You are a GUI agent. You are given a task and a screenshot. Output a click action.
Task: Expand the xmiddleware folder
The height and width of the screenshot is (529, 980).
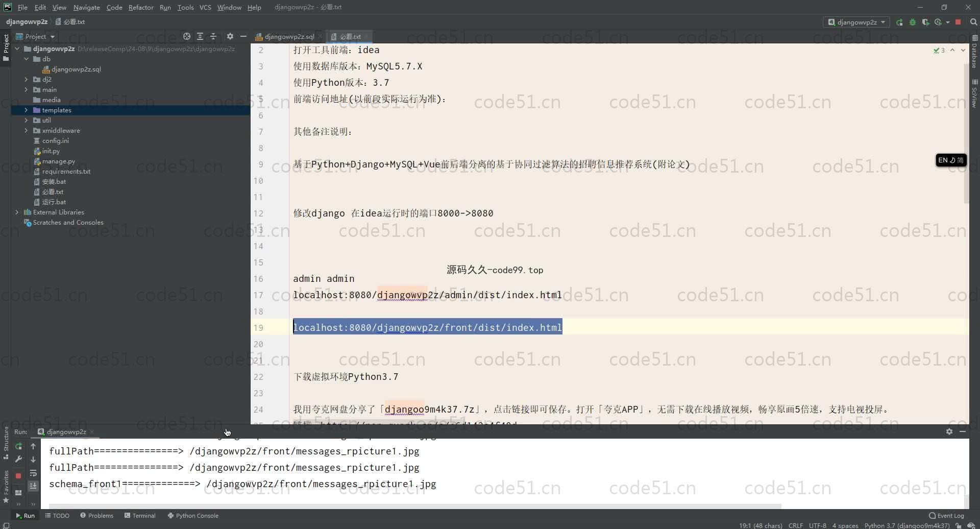pos(26,130)
